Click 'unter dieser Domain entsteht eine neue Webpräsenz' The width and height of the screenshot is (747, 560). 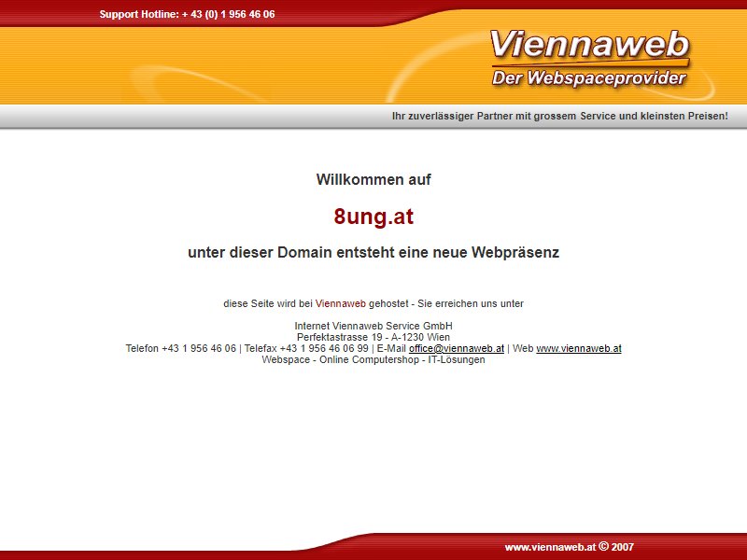tap(373, 252)
